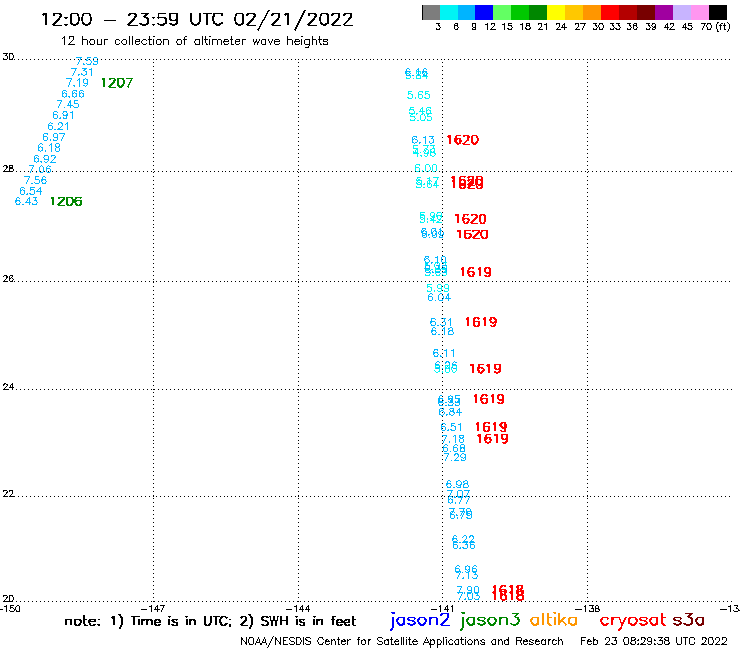Click the 7.56 wave height value

click(x=35, y=180)
